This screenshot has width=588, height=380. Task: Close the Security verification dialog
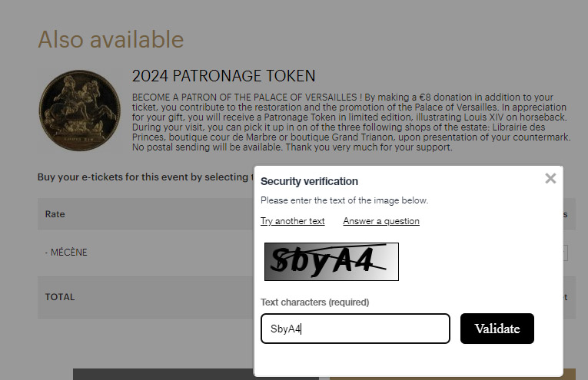pos(550,179)
